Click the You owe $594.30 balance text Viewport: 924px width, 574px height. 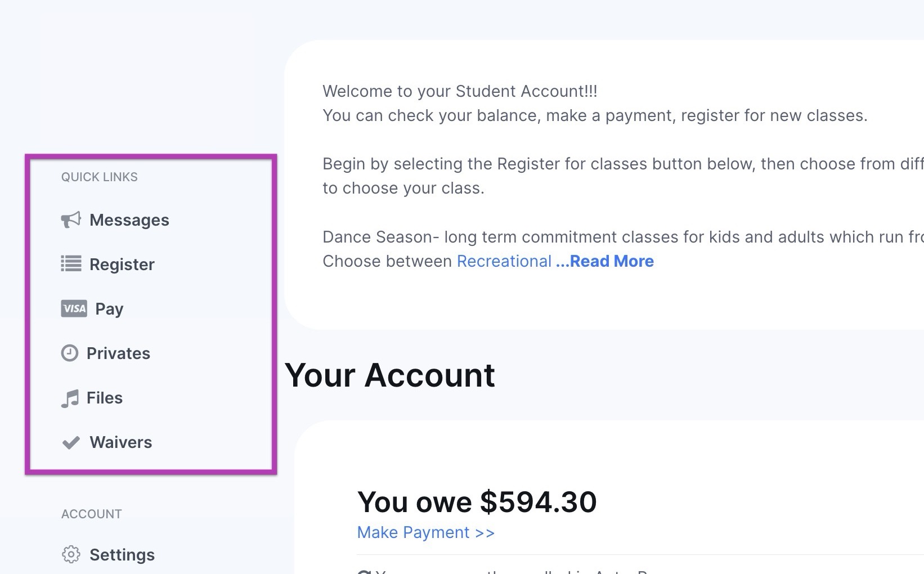pyautogui.click(x=477, y=502)
